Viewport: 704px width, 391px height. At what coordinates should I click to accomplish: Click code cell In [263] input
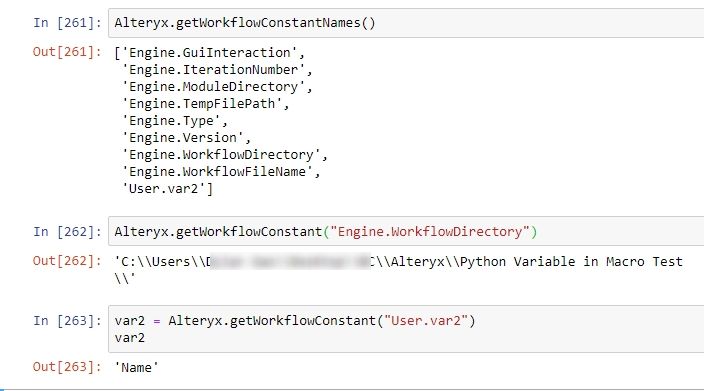(x=406, y=329)
